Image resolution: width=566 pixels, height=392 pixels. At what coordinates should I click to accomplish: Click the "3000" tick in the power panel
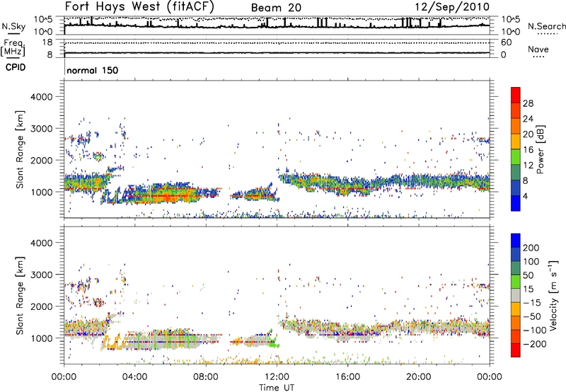coord(41,129)
